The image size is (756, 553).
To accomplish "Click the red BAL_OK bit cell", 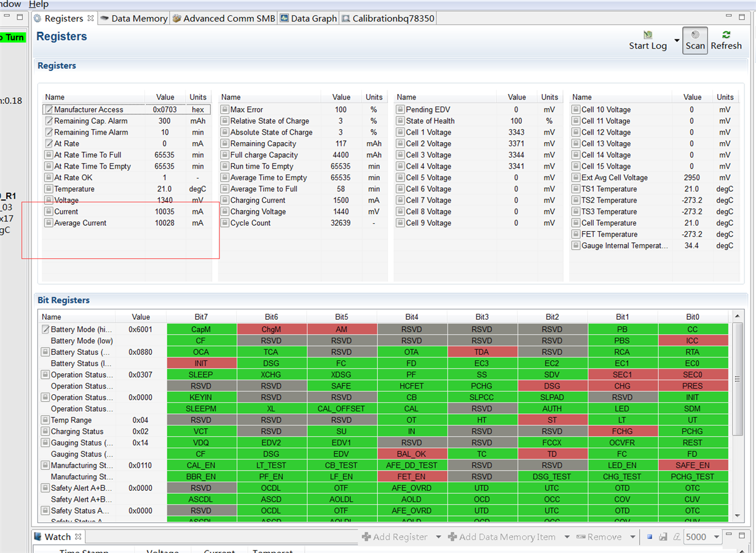I will point(412,454).
